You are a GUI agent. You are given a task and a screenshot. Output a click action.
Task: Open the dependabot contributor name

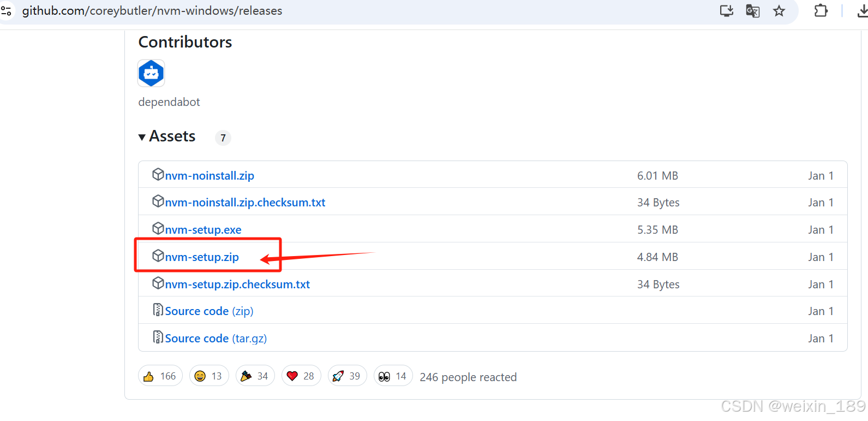coord(169,102)
